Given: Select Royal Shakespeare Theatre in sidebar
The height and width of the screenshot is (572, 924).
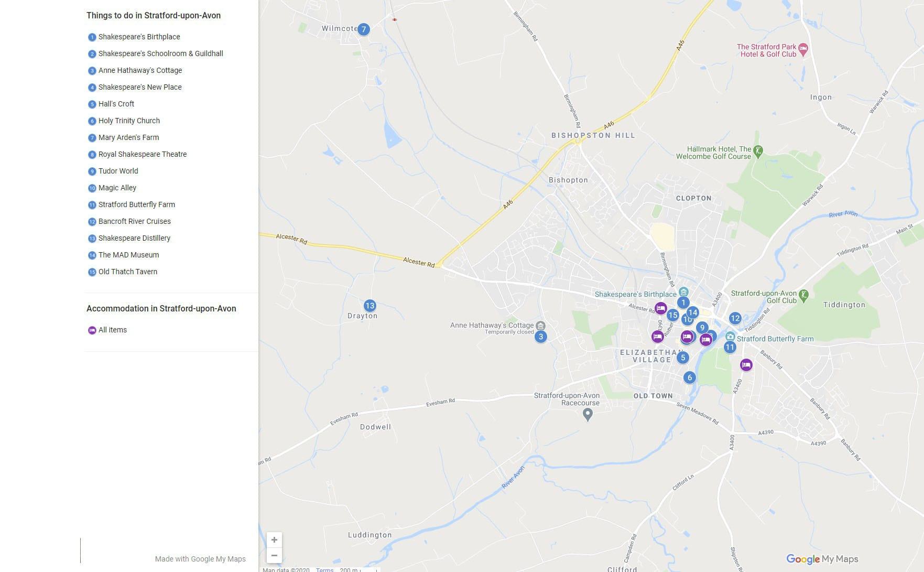Looking at the screenshot, I should tap(142, 154).
